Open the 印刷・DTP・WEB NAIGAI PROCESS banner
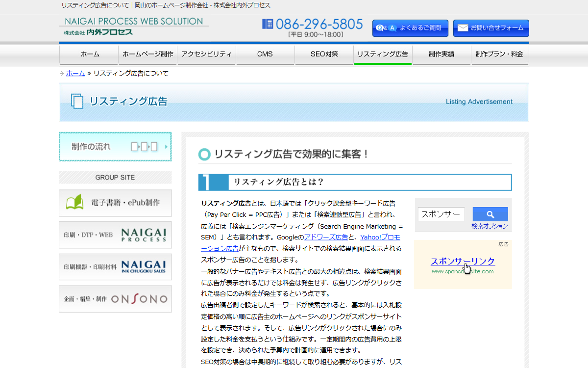 [115, 235]
